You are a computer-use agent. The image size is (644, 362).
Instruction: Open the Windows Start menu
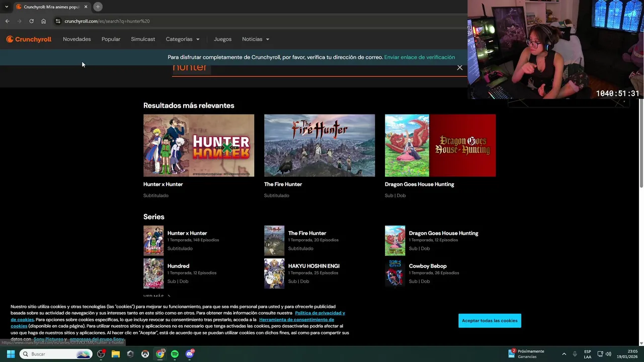point(11,354)
